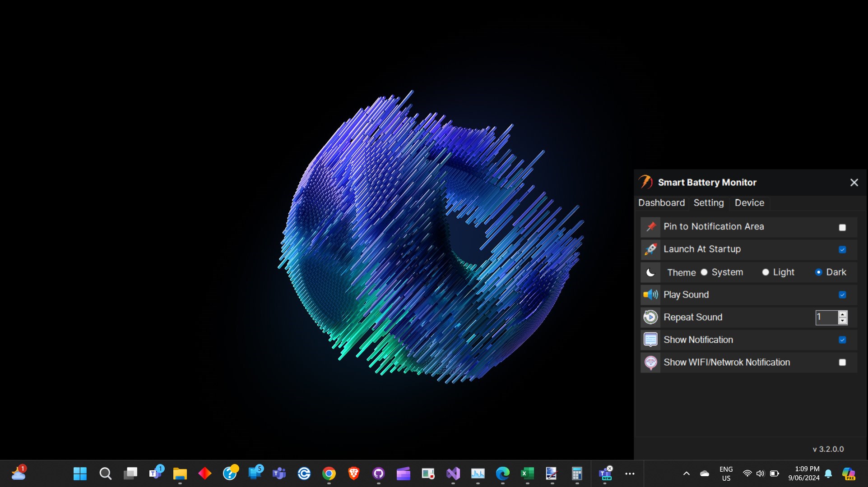The width and height of the screenshot is (868, 487).
Task: Click the pin icon beside Pin to Notification Area
Action: pyautogui.click(x=650, y=226)
